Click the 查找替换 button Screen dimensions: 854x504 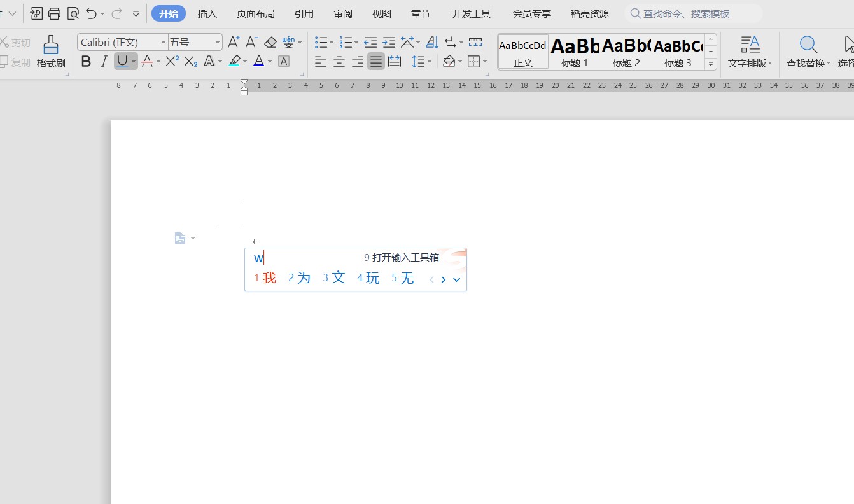pyautogui.click(x=808, y=52)
